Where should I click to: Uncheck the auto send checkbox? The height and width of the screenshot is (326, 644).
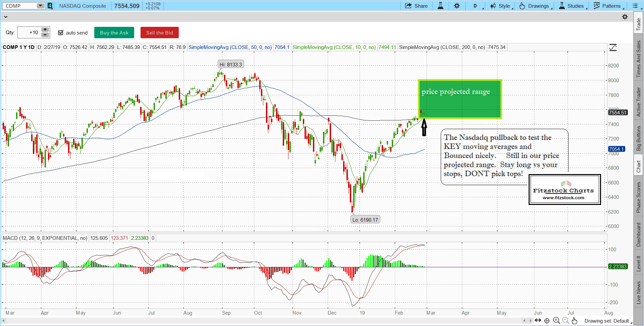pos(61,33)
